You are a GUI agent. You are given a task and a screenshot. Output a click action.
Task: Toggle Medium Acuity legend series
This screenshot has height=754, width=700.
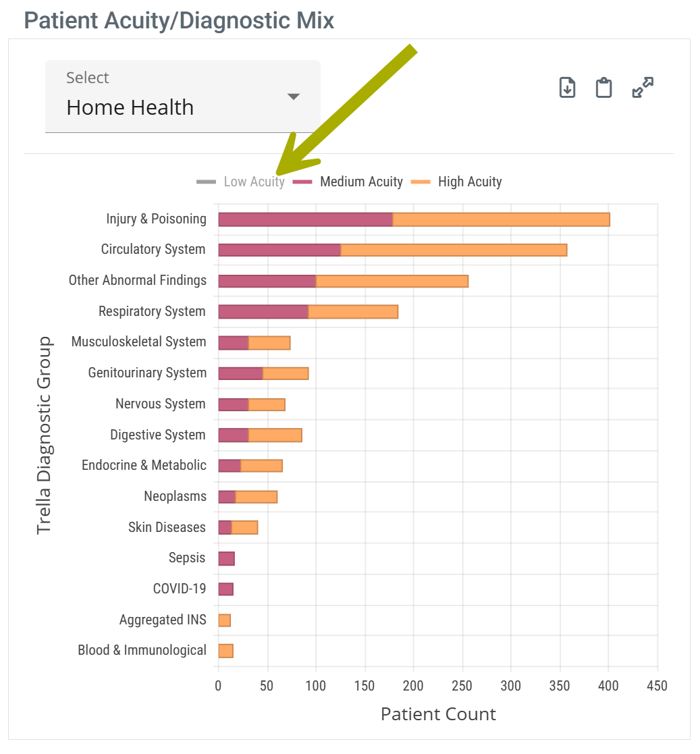pyautogui.click(x=361, y=182)
